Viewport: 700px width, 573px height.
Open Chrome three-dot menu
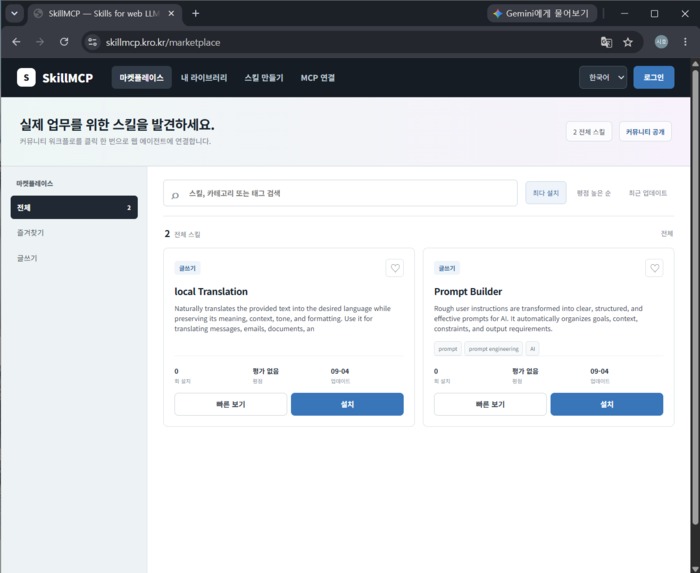[685, 42]
